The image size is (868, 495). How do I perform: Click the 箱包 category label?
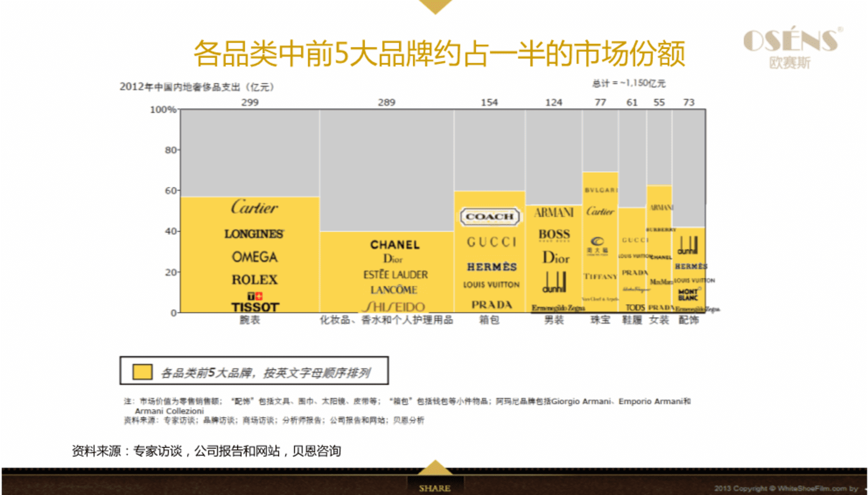tap(489, 320)
